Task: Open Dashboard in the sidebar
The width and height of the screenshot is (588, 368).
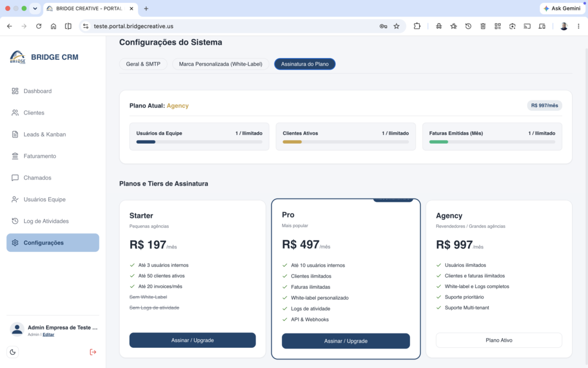Action: (52, 91)
